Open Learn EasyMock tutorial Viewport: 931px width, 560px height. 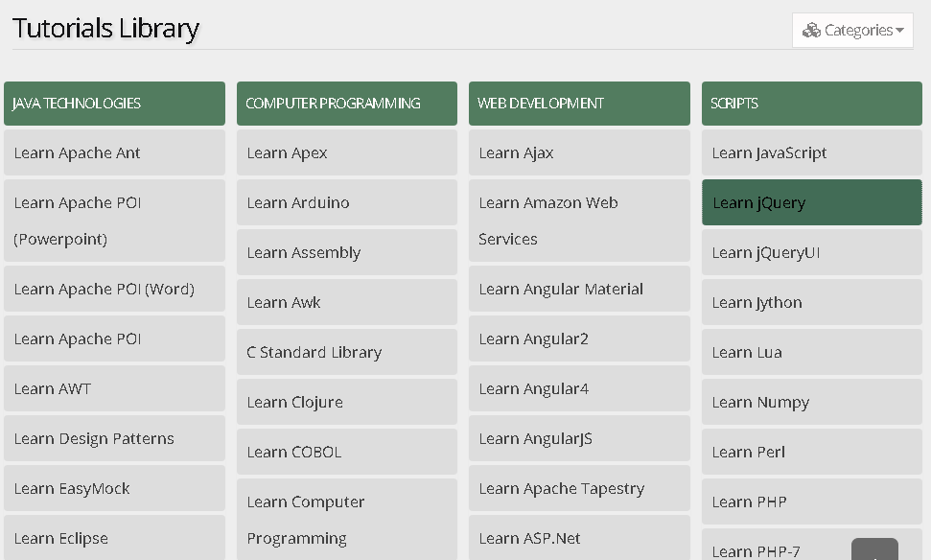click(x=115, y=488)
